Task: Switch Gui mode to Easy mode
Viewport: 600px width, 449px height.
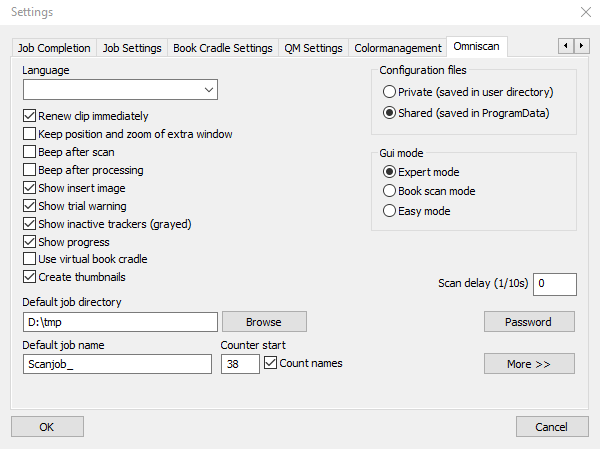Action: click(x=389, y=211)
